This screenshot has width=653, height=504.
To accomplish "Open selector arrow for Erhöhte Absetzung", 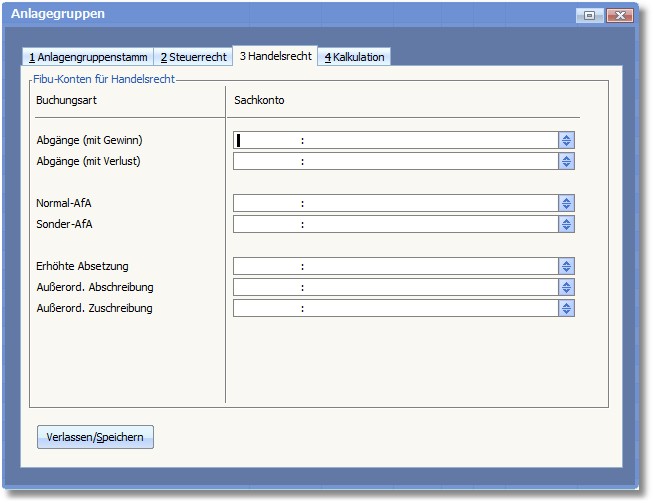I will tap(567, 266).
